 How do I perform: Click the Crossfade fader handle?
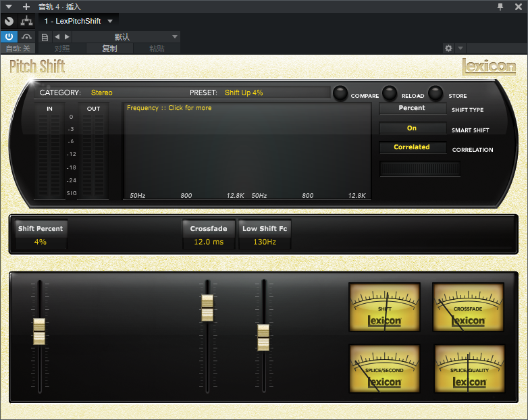coord(207,308)
